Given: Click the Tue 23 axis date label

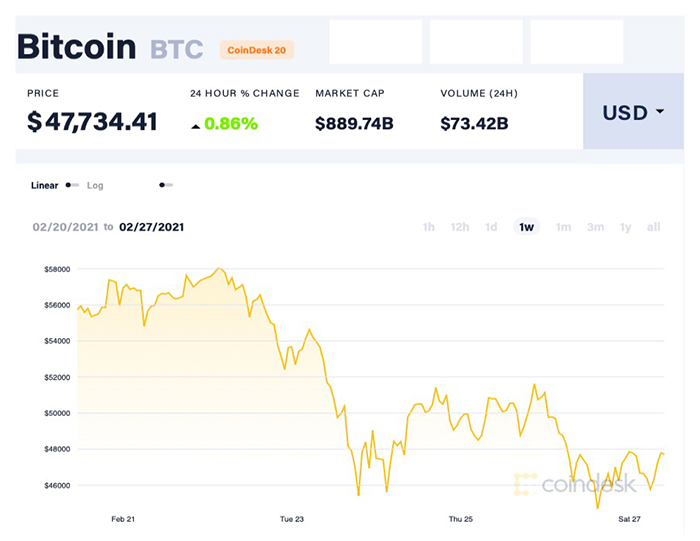Looking at the screenshot, I should pos(292,519).
